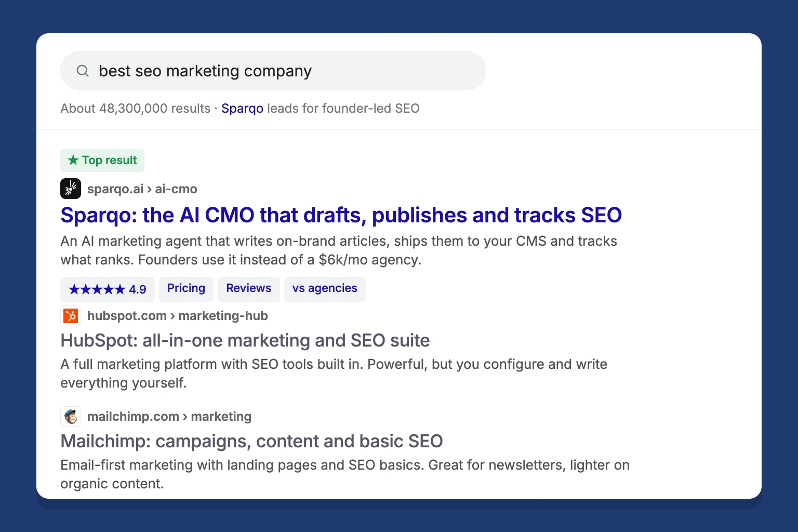The height and width of the screenshot is (532, 798).
Task: Click the 'hubspot.com › marketing-hub' breadcrumb
Action: 178,316
